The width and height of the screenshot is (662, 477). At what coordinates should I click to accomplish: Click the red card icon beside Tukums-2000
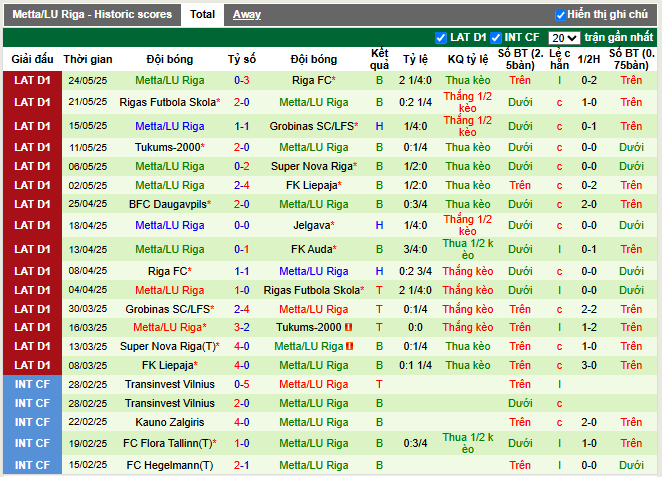point(348,327)
